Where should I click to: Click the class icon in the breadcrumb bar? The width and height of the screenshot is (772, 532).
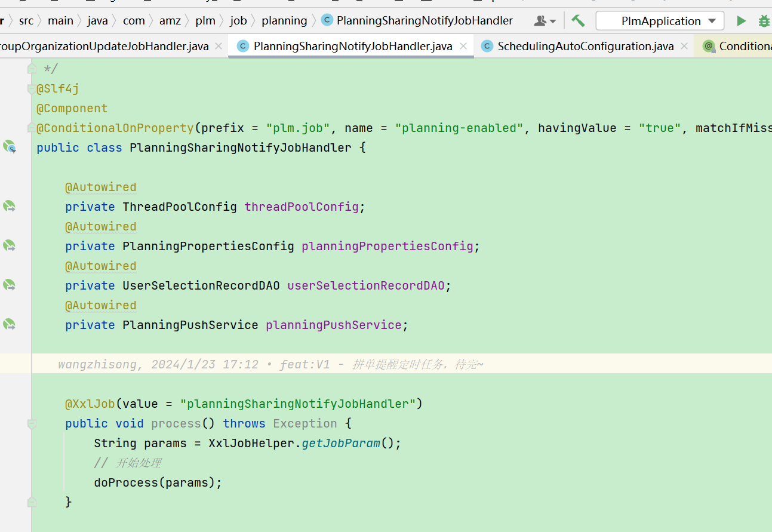tap(327, 20)
